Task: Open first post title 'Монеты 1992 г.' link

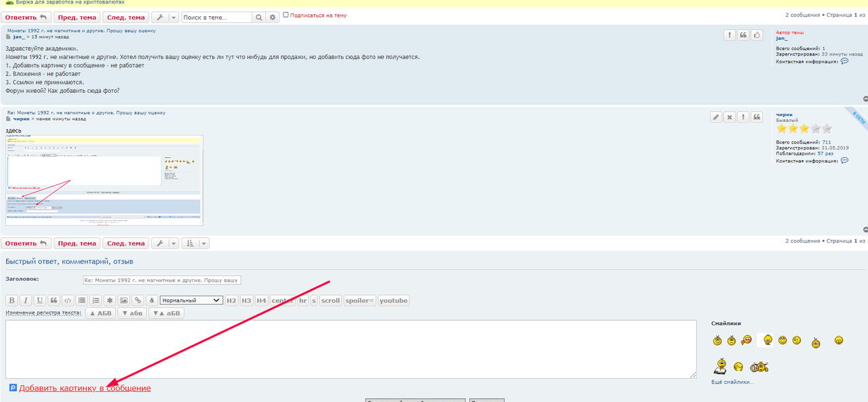Action: 81,31
